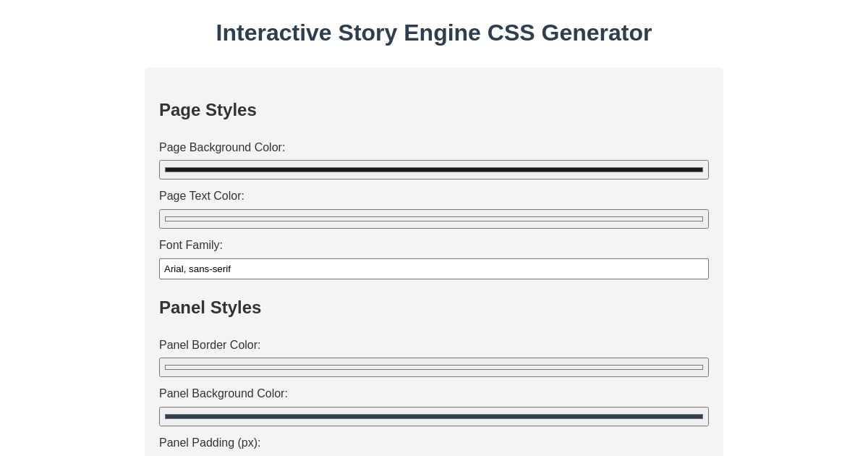This screenshot has width=868, height=456.
Task: Click the 'Page Styles' section heading
Action: [x=208, y=110]
